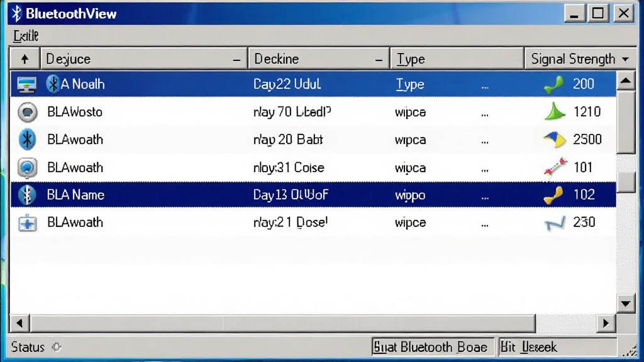Click the blue-yellow signal icon next to 2500

pyautogui.click(x=555, y=140)
